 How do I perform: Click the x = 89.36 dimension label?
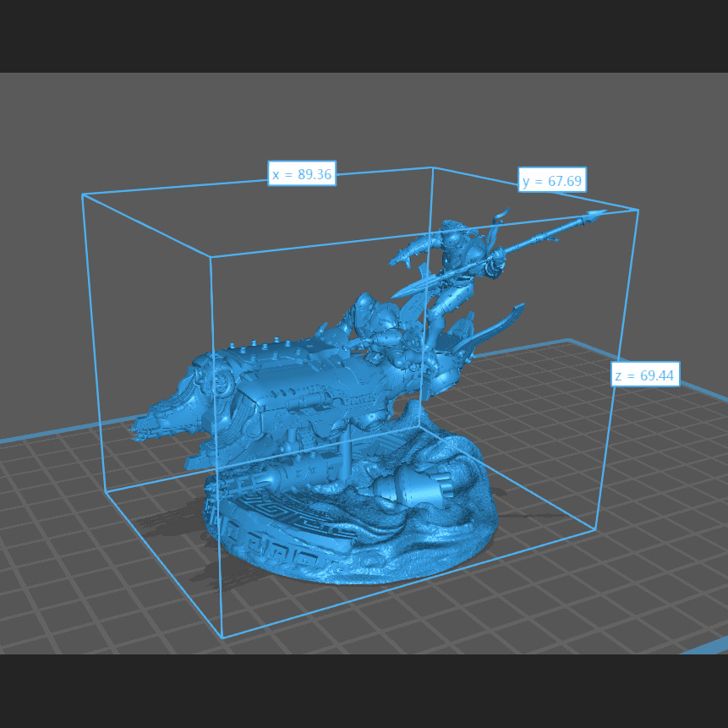click(x=302, y=175)
